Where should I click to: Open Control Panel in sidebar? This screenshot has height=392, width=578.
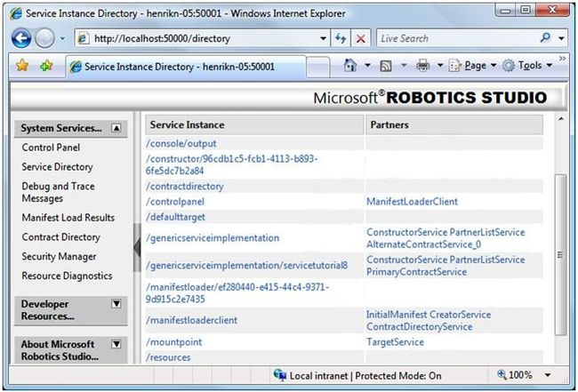click(x=51, y=148)
